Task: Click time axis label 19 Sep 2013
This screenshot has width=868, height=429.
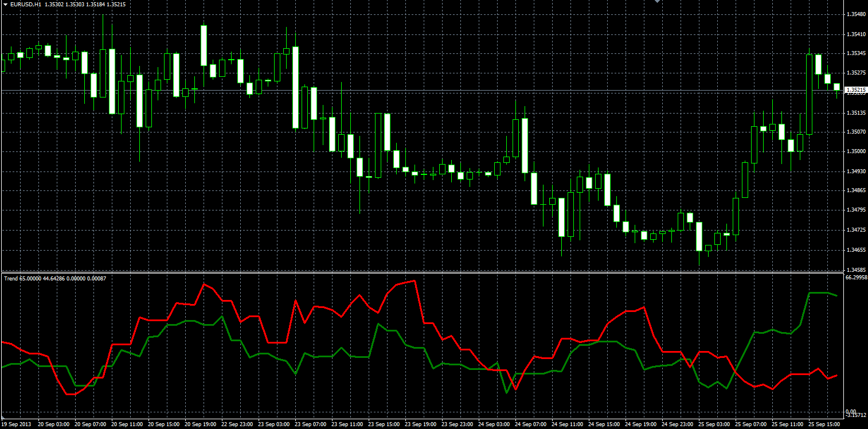Action: click(15, 424)
